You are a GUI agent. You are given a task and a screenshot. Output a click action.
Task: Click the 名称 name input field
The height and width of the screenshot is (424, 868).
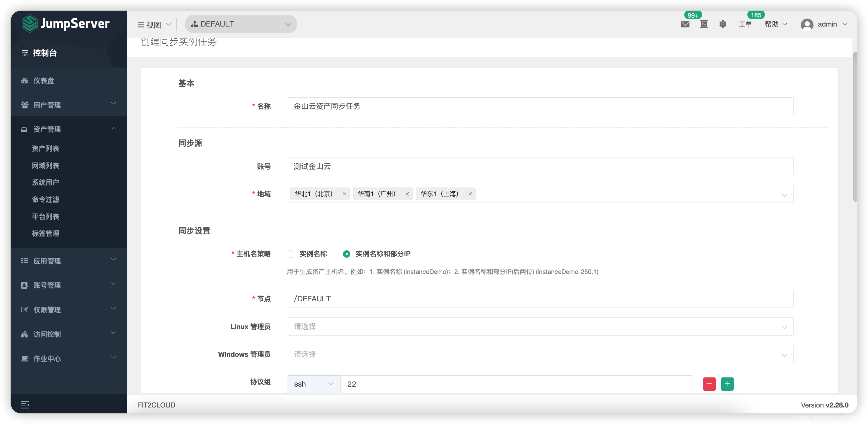pyautogui.click(x=540, y=106)
